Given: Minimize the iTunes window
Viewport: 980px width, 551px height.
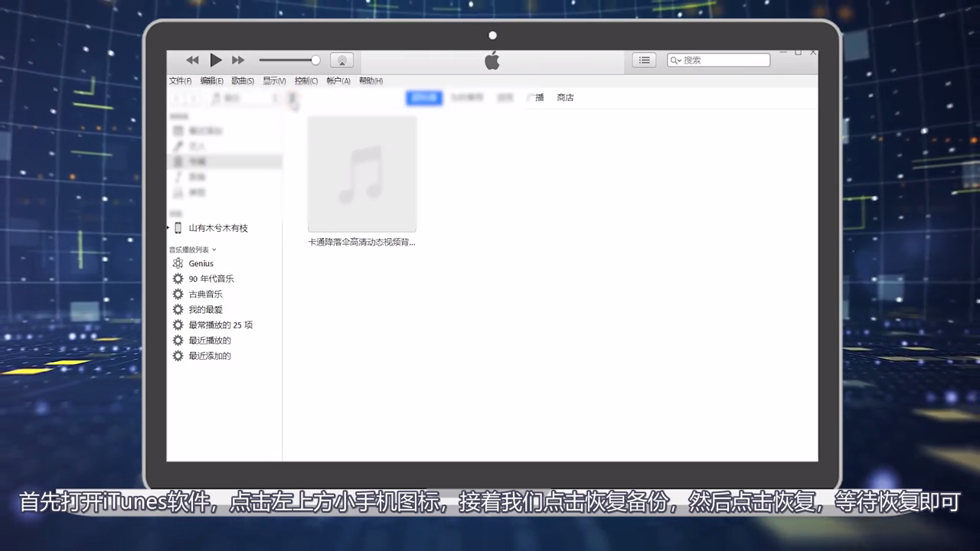Looking at the screenshot, I should click(782, 53).
